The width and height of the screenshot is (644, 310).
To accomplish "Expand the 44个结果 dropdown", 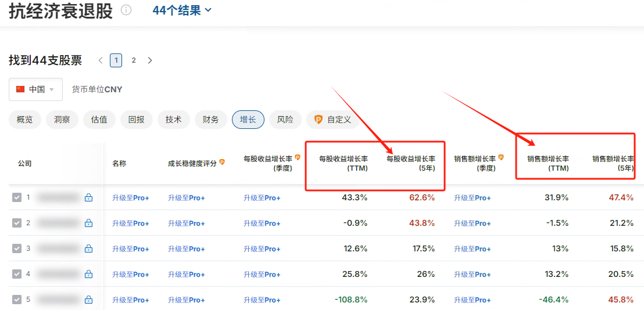I will 182,10.
